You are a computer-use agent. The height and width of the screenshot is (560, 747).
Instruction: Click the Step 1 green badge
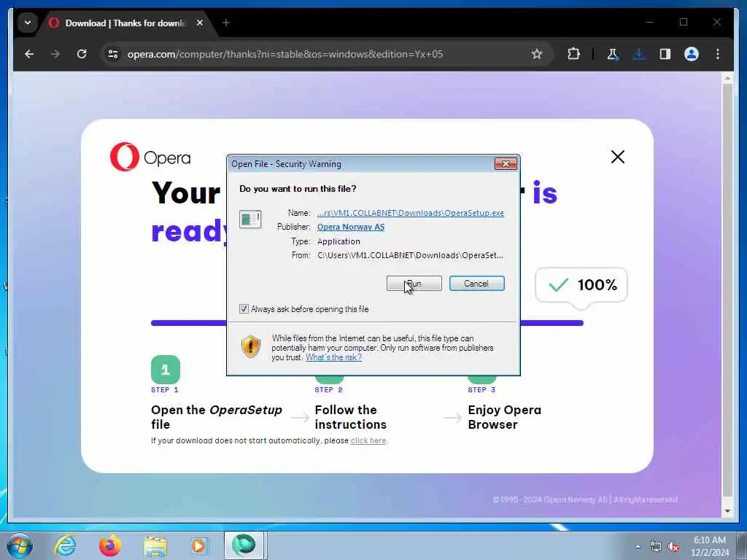[166, 370]
